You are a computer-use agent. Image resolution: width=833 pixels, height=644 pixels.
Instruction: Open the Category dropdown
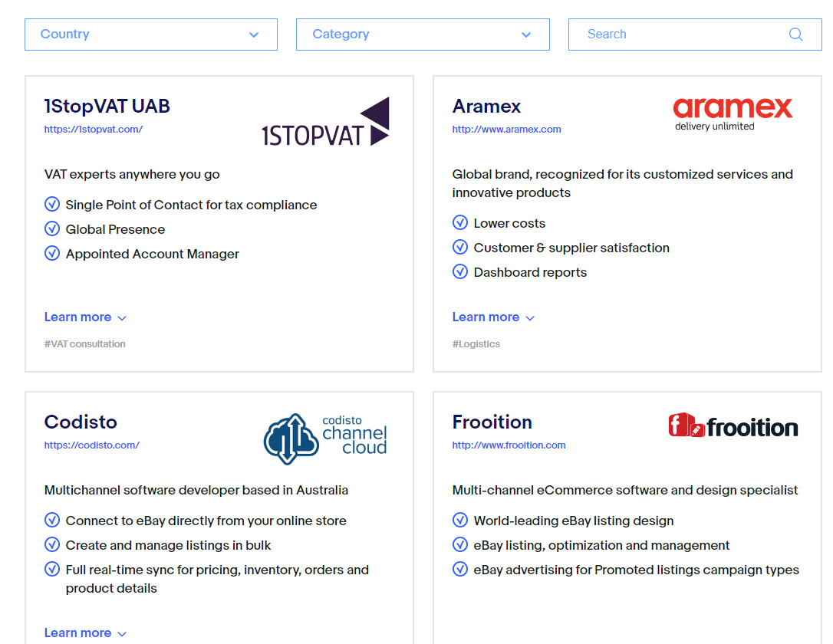[422, 34]
